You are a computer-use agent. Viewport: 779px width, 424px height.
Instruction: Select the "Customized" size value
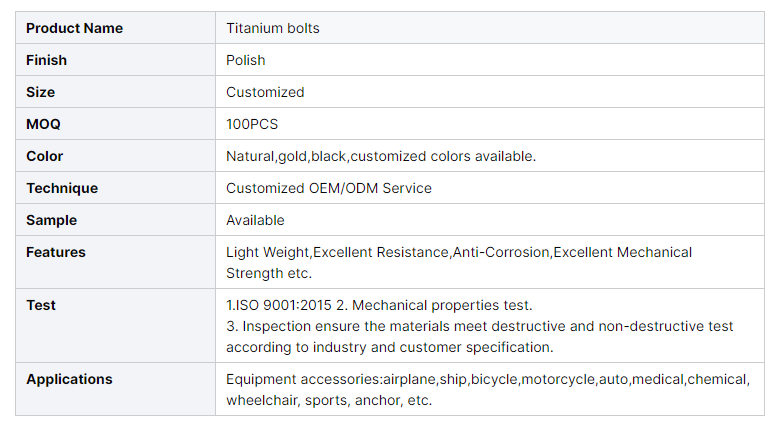click(265, 92)
